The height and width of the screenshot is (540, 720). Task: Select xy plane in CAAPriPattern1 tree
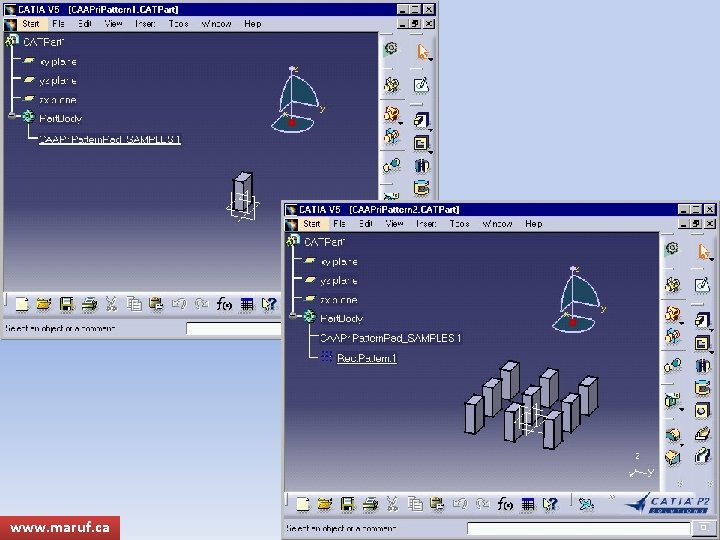coord(58,62)
